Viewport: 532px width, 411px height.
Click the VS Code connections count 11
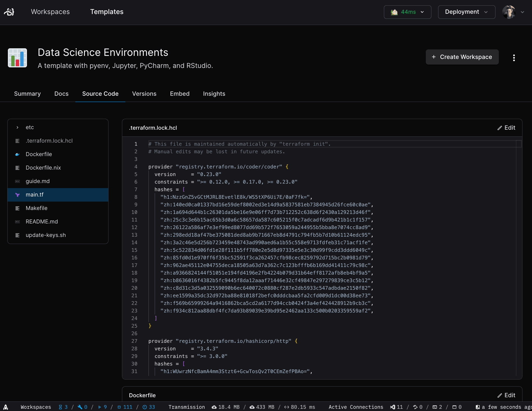pyautogui.click(x=397, y=407)
